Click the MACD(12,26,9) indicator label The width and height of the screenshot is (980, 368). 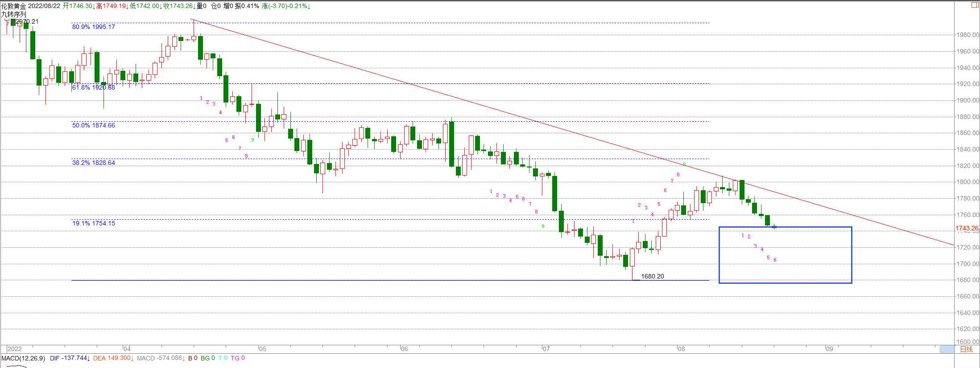(23, 358)
